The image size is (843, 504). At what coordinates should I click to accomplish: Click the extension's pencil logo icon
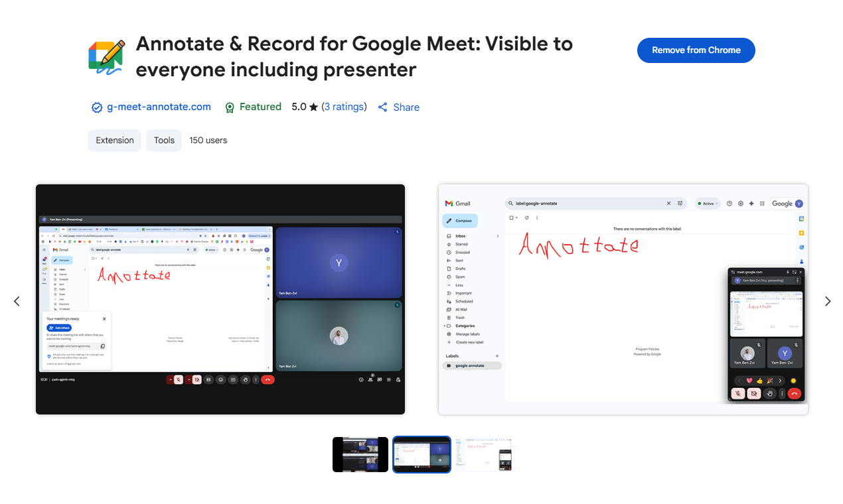tap(107, 56)
